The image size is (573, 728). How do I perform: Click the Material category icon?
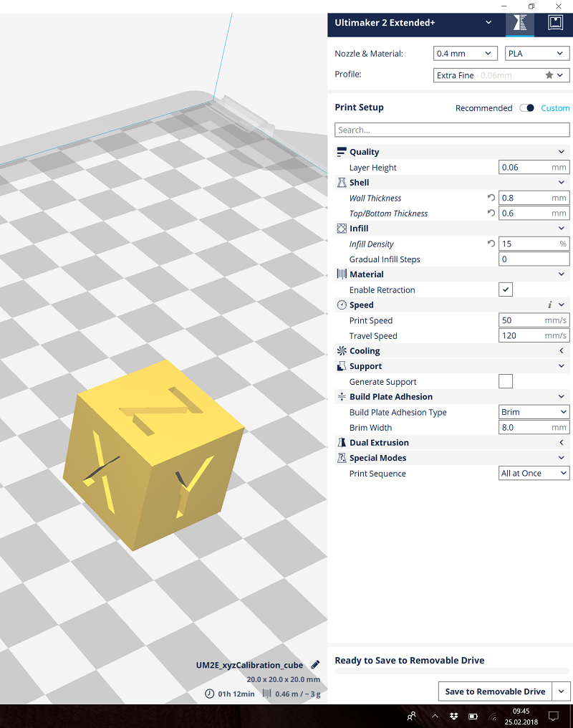pos(342,274)
